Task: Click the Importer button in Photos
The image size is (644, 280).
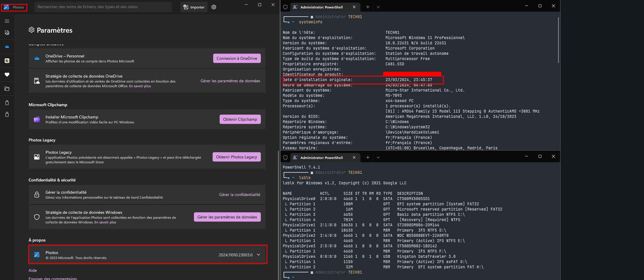Action: [x=194, y=7]
